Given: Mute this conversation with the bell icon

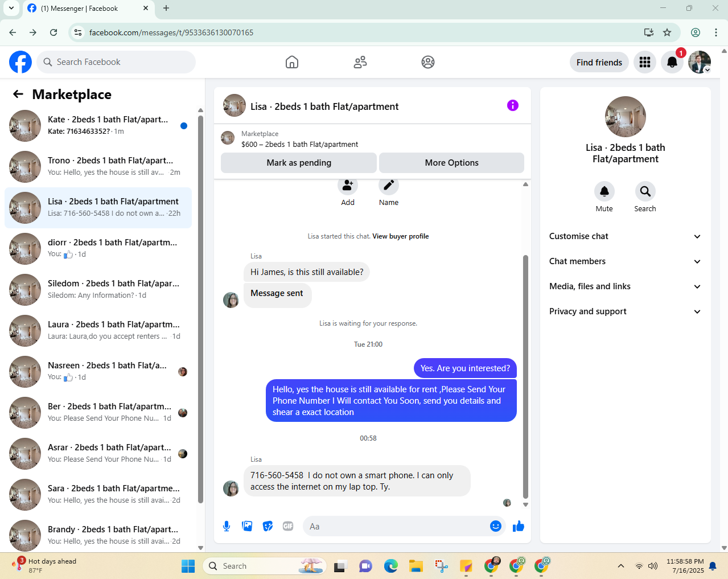Looking at the screenshot, I should coord(604,191).
